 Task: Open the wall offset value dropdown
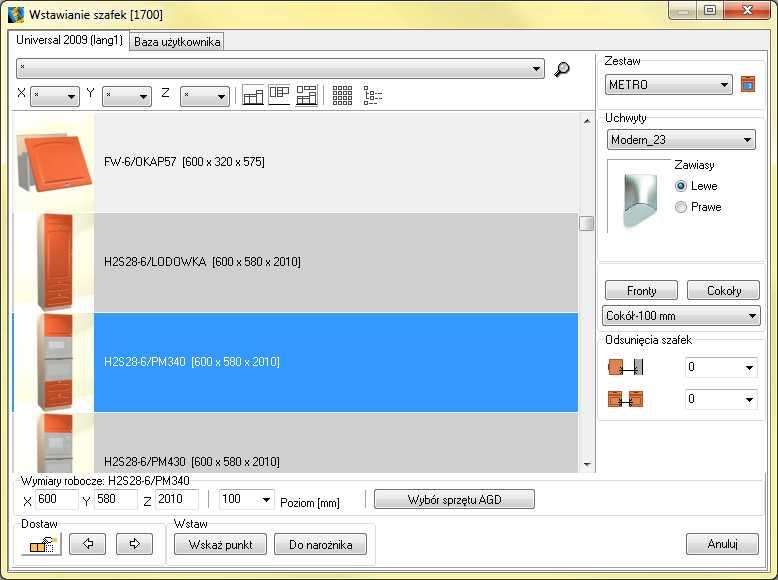pyautogui.click(x=721, y=368)
